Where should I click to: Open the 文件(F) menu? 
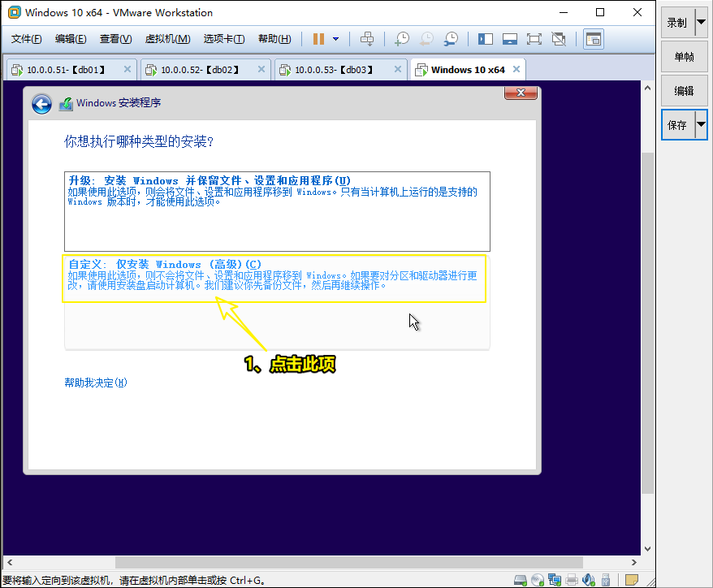[x=26, y=39]
